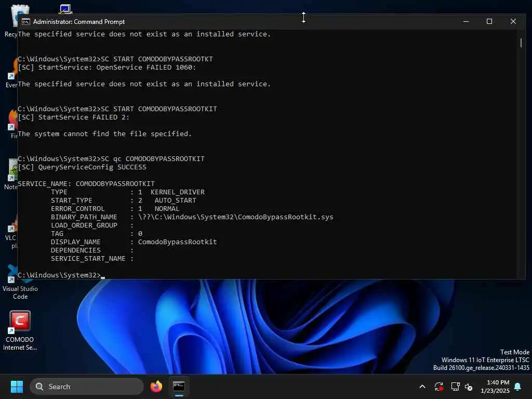Launch Firefox from the taskbar
Image resolution: width=532 pixels, height=399 pixels.
pos(156,387)
